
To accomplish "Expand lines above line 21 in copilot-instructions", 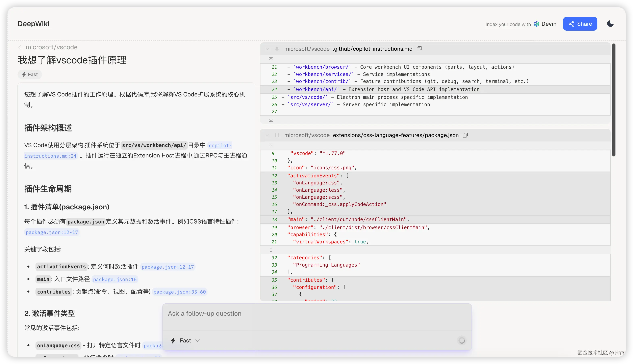I will tap(271, 59).
